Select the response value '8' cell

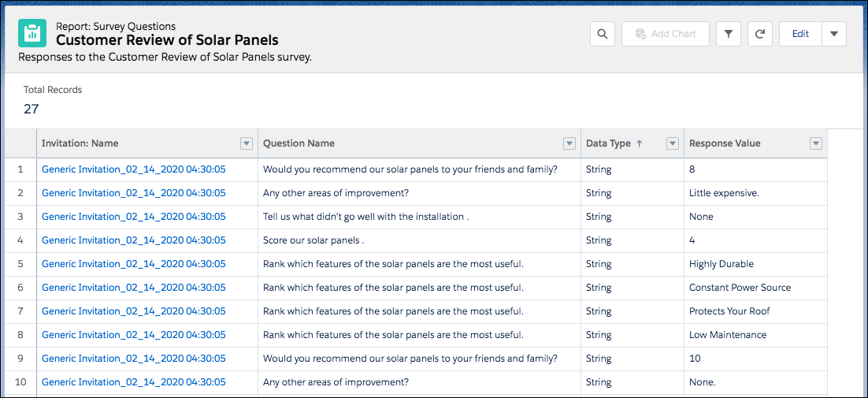(755, 169)
